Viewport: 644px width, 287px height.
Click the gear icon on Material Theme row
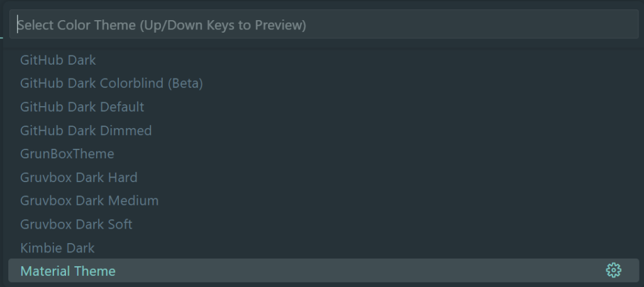click(x=613, y=271)
